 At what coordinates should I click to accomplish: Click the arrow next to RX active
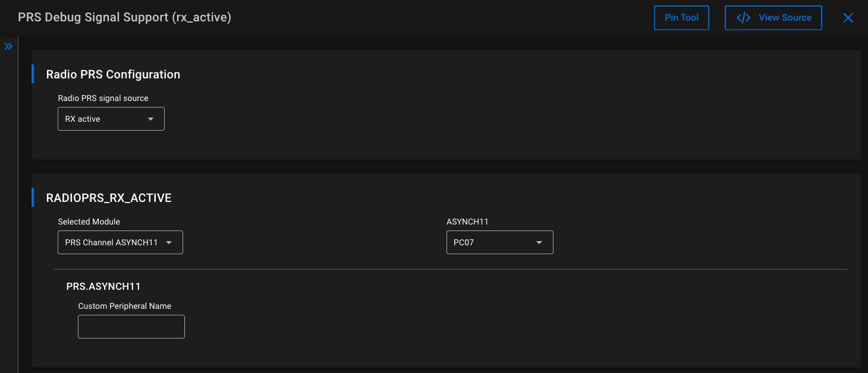tap(151, 119)
